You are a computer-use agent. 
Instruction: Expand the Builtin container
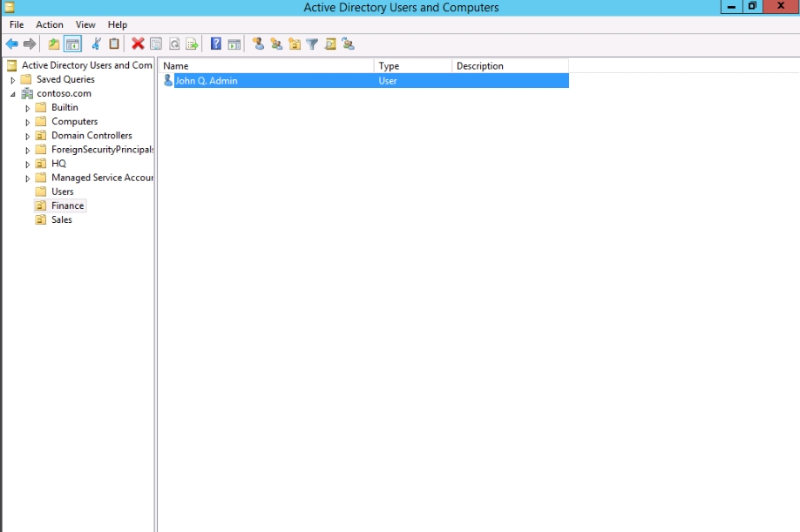coord(28,108)
